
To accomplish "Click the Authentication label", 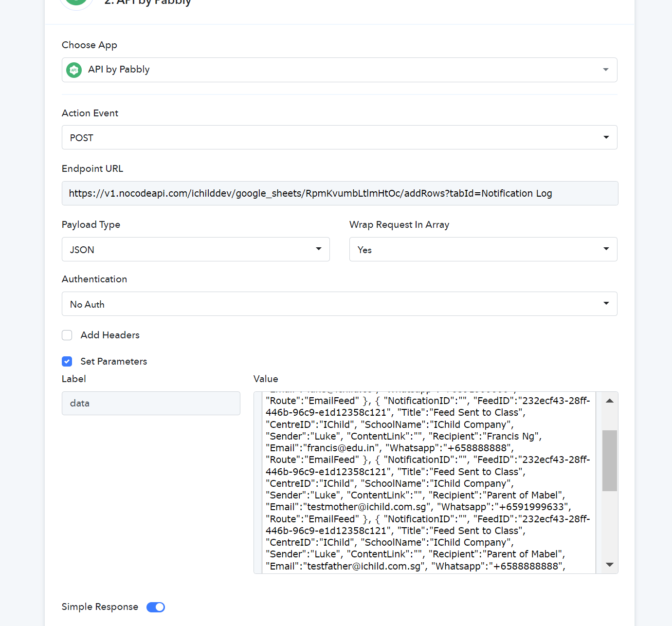I will coord(94,279).
